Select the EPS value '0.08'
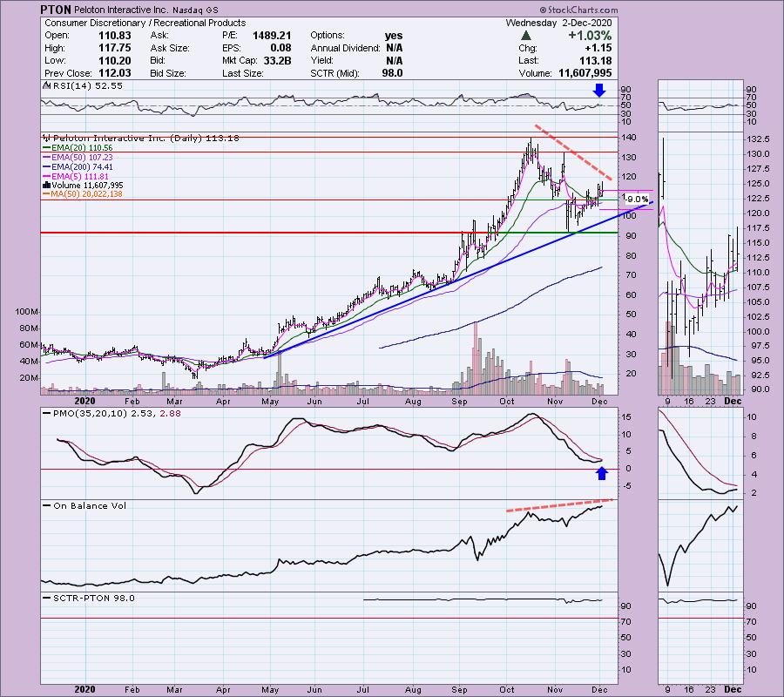Viewport: 784px width, 697px height. tap(281, 48)
